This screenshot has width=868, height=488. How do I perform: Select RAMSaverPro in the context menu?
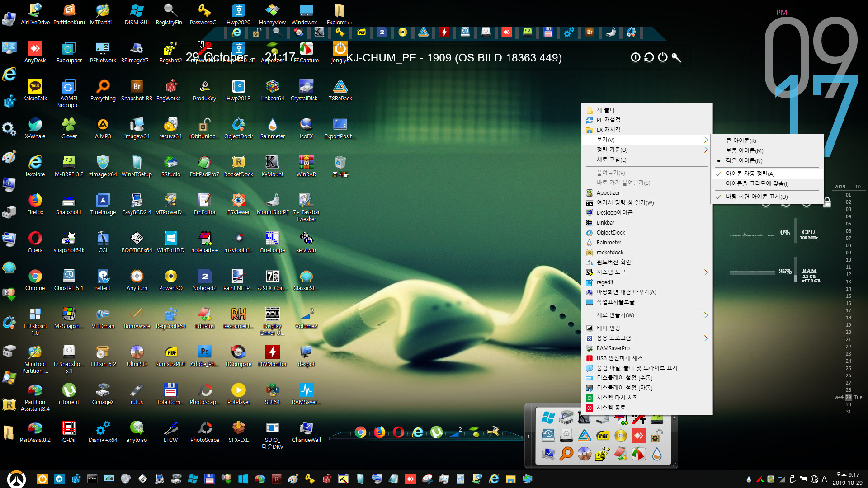[x=647, y=348]
